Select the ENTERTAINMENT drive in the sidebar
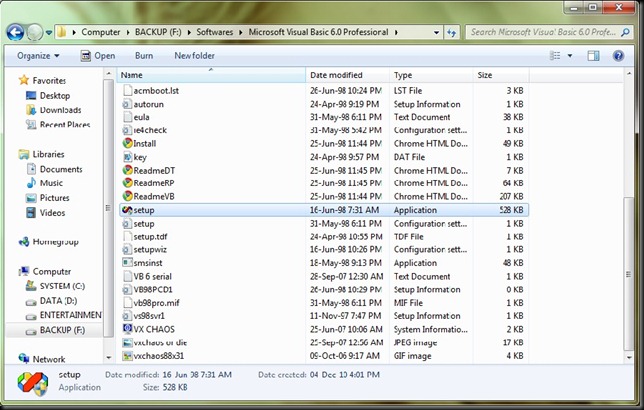This screenshot has height=410, width=644. click(x=63, y=315)
